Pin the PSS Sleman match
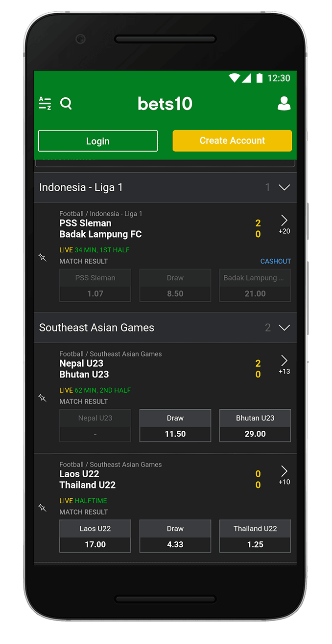 pyautogui.click(x=43, y=258)
